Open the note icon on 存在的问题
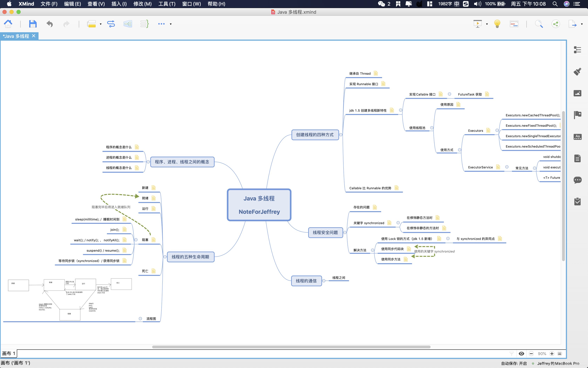 [375, 207]
